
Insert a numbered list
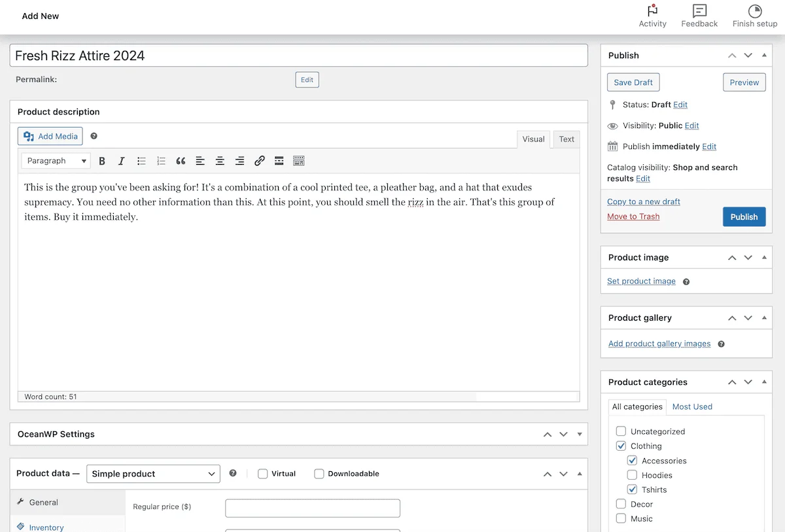161,161
